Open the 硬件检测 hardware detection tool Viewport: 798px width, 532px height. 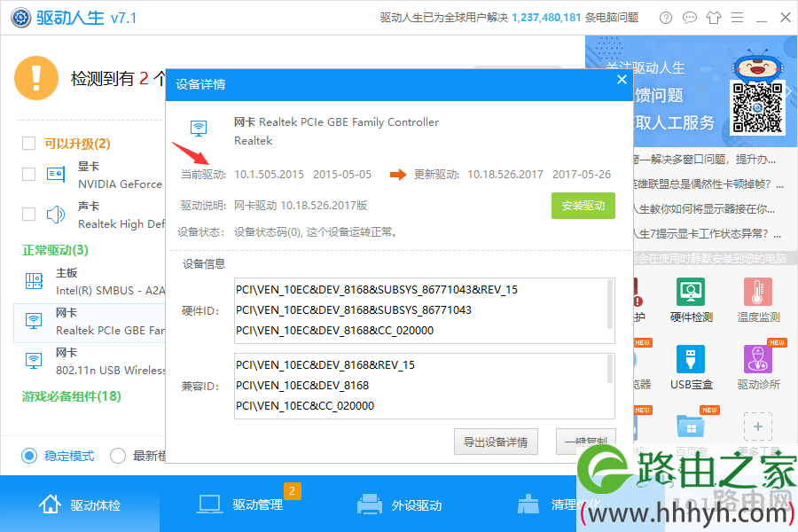[x=691, y=301]
